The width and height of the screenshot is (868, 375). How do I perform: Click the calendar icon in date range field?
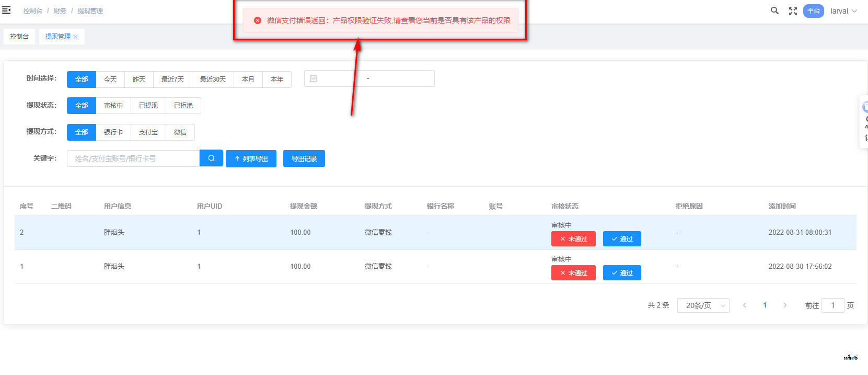pos(313,78)
